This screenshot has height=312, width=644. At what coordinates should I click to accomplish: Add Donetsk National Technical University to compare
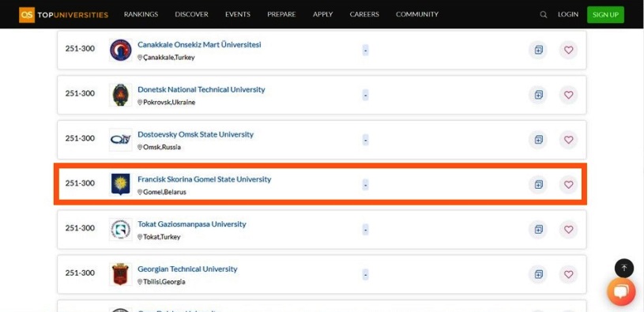pos(538,95)
